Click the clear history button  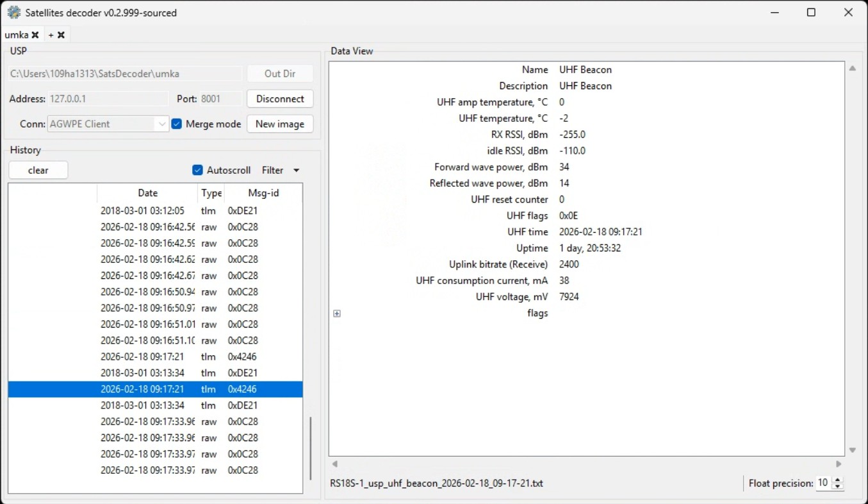38,170
